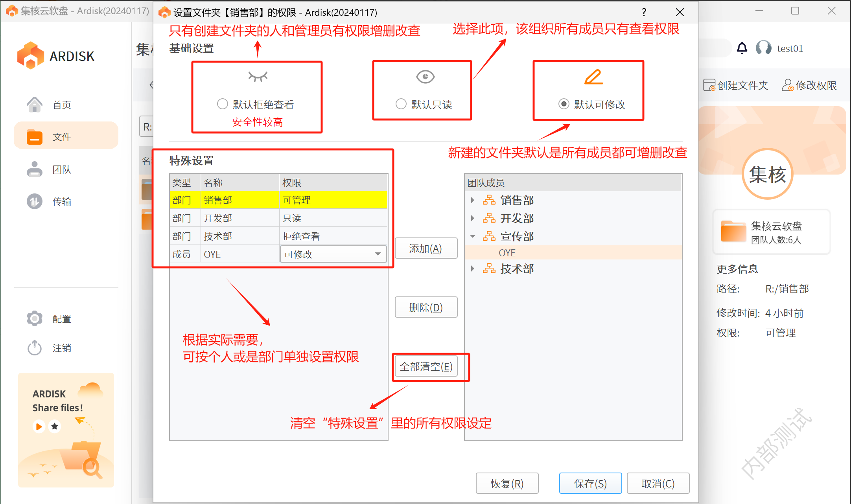This screenshot has width=851, height=504.
Task: Click the 全部清空(E) button
Action: click(426, 366)
